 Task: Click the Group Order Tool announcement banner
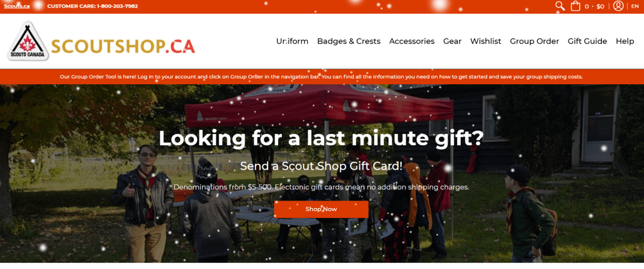[321, 77]
